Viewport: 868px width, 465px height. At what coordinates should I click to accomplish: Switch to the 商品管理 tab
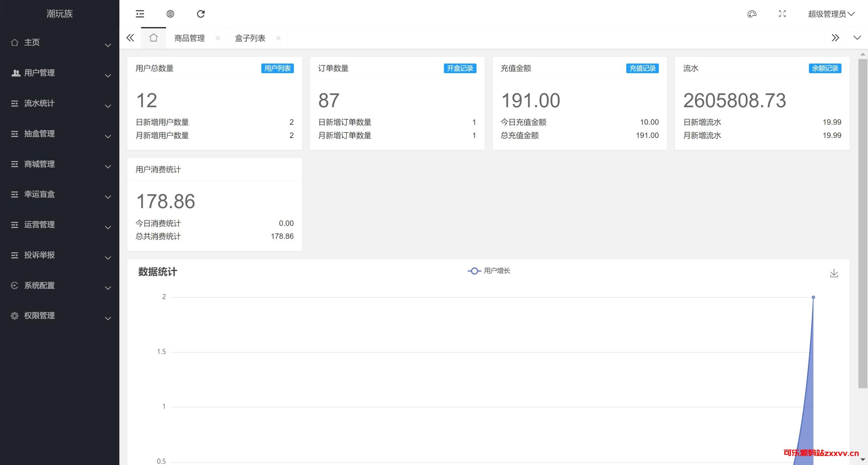point(190,38)
